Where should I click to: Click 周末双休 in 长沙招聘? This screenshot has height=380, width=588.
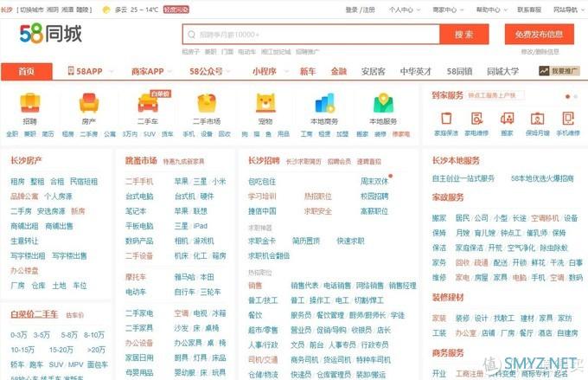374,182
